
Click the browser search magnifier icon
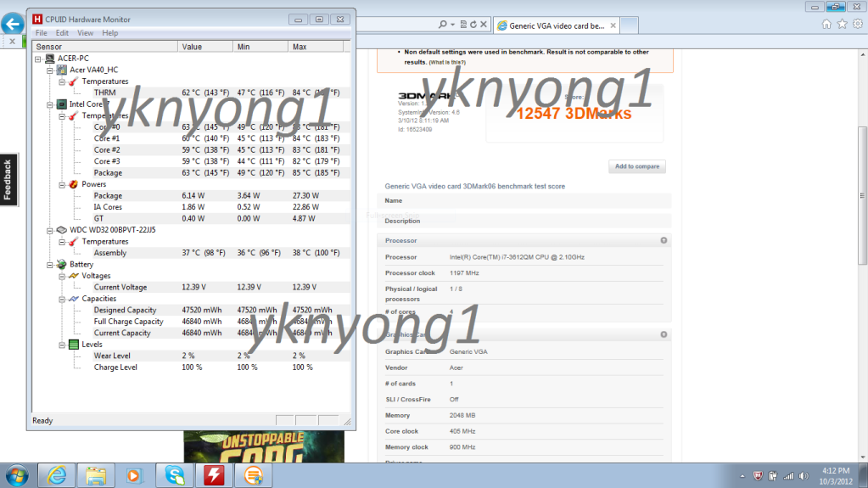(x=442, y=25)
